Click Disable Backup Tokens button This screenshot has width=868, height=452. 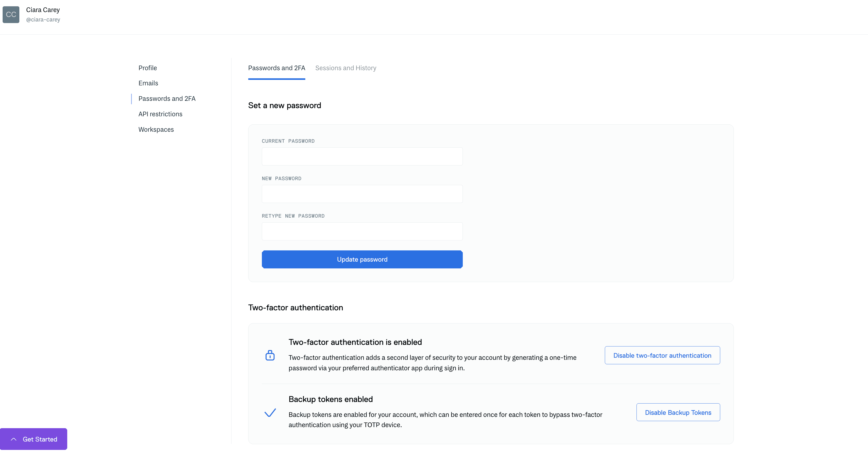pos(678,412)
